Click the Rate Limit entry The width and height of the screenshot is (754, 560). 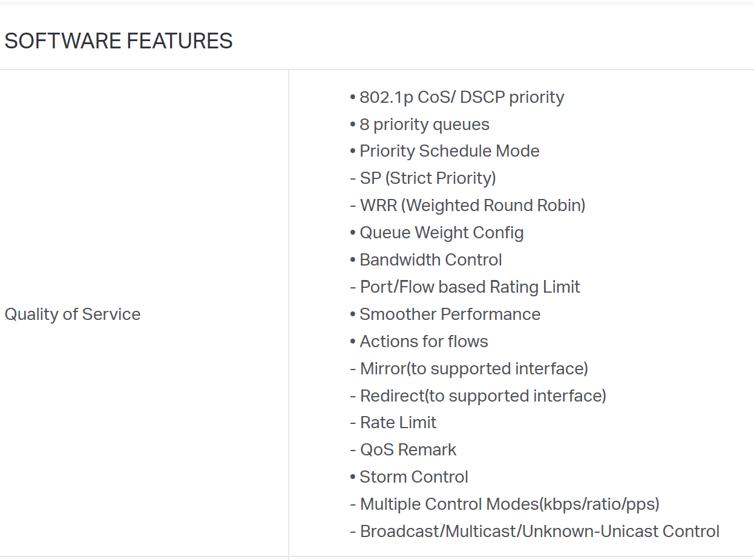(393, 423)
